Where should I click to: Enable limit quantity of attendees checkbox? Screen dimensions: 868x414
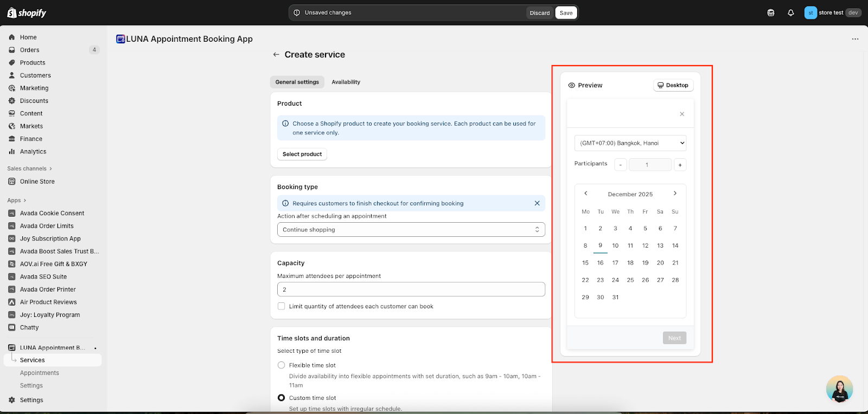(282, 306)
